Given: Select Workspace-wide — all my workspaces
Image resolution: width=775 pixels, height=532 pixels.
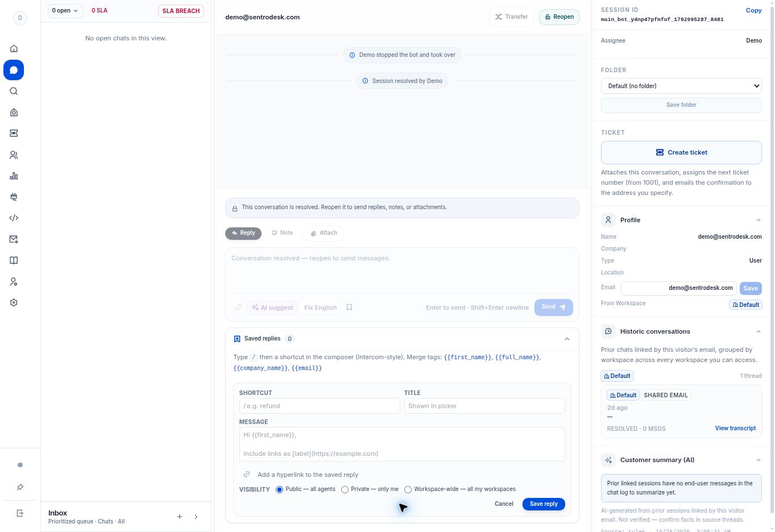Looking at the screenshot, I should coord(408,489).
